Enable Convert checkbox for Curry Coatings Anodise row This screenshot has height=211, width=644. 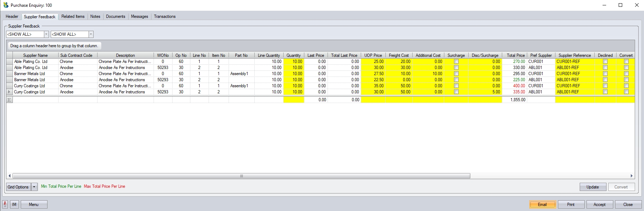click(626, 92)
